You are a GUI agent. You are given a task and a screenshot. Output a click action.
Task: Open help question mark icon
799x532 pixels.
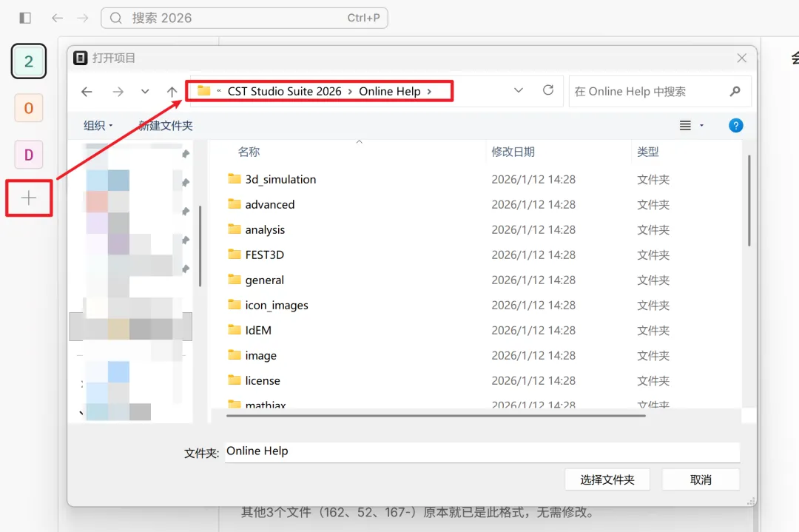tap(735, 125)
